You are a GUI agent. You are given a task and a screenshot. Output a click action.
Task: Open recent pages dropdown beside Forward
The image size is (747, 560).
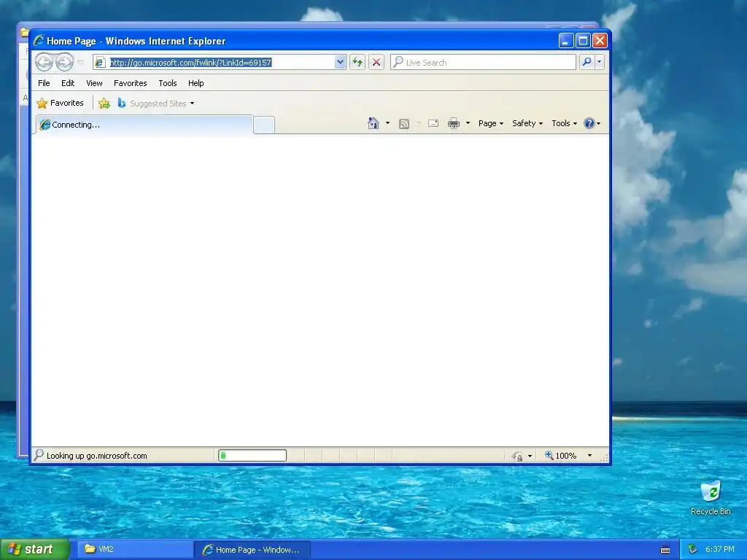tap(80, 63)
